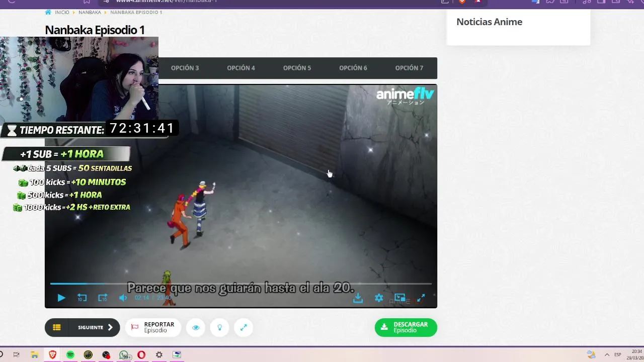
Task: Click the bookmark icon in address bar
Action: (87, 2)
